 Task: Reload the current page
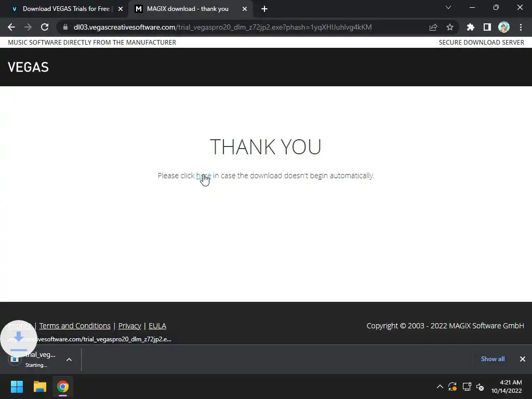point(45,27)
